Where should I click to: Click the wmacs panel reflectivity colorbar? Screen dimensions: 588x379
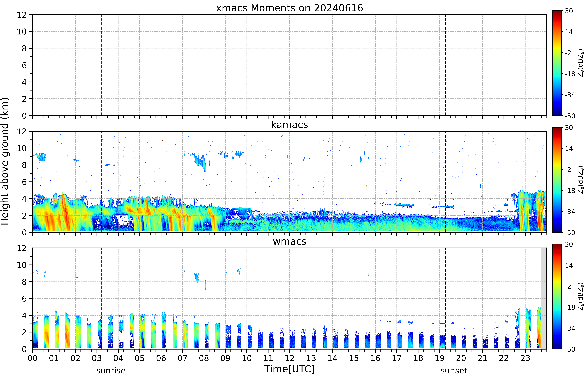point(557,297)
